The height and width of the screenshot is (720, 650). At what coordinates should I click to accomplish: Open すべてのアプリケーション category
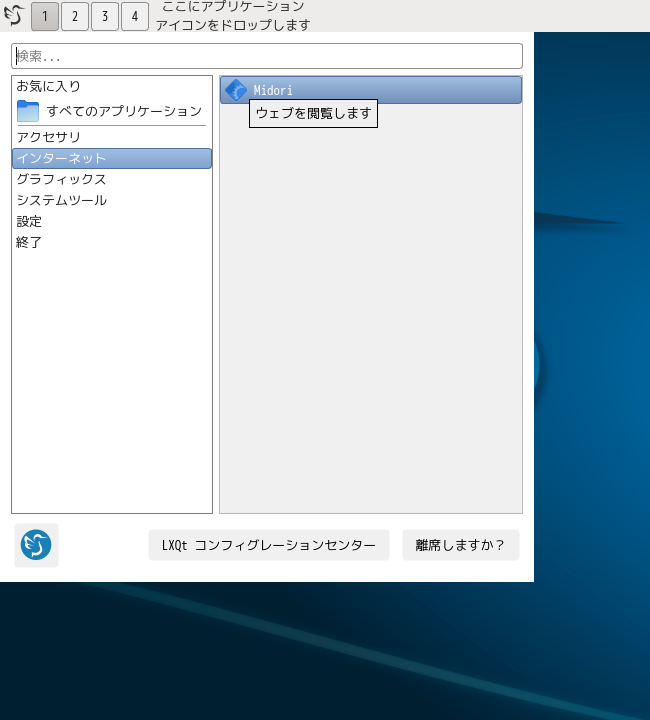tap(112, 111)
